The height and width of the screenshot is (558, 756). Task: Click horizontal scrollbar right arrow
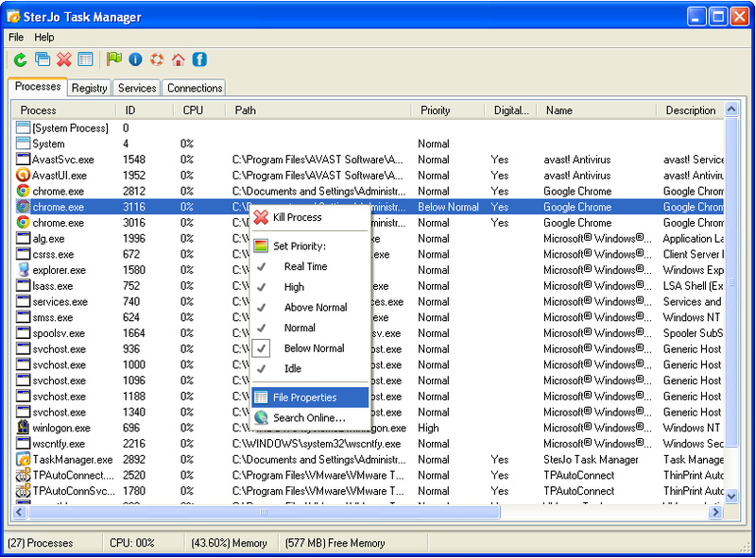tap(716, 512)
